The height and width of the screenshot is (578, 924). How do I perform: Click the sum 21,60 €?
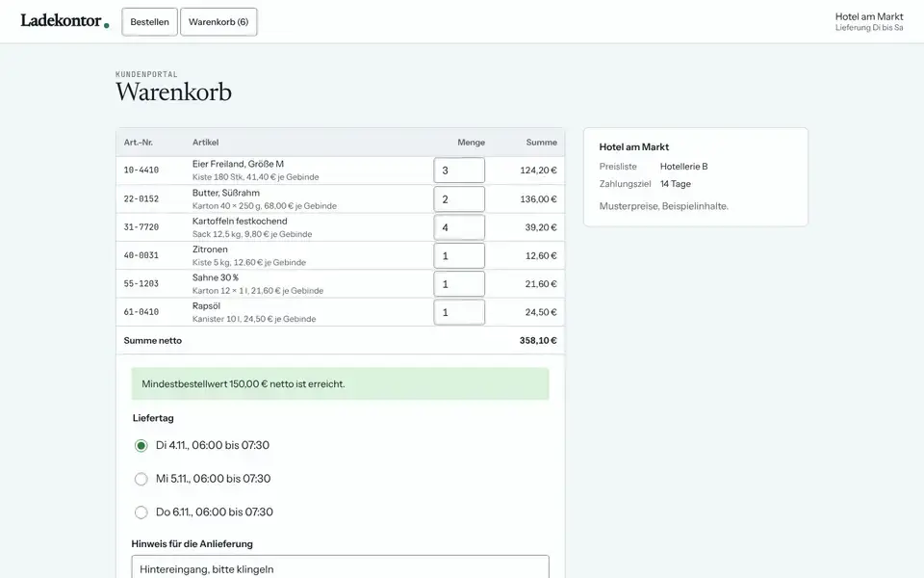[541, 284]
